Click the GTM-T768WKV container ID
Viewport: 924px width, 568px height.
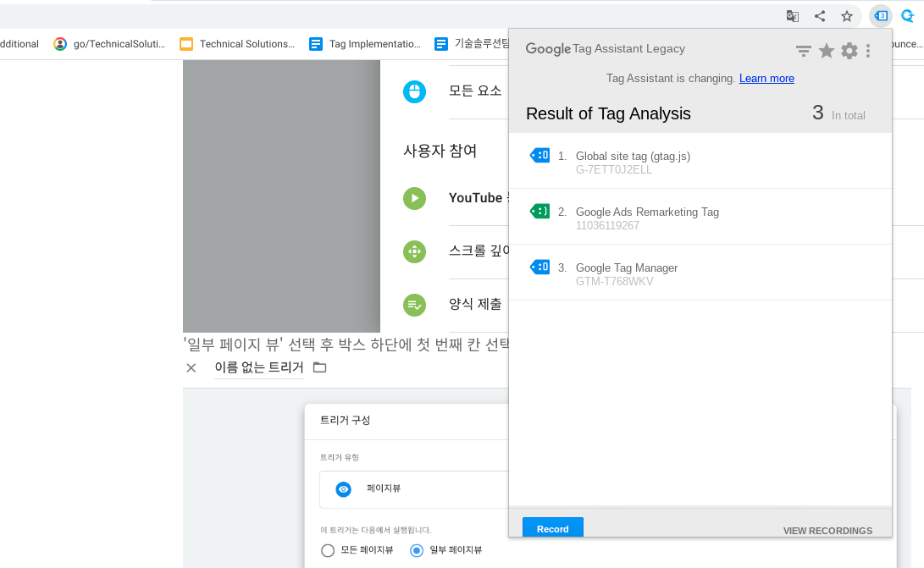(x=614, y=282)
